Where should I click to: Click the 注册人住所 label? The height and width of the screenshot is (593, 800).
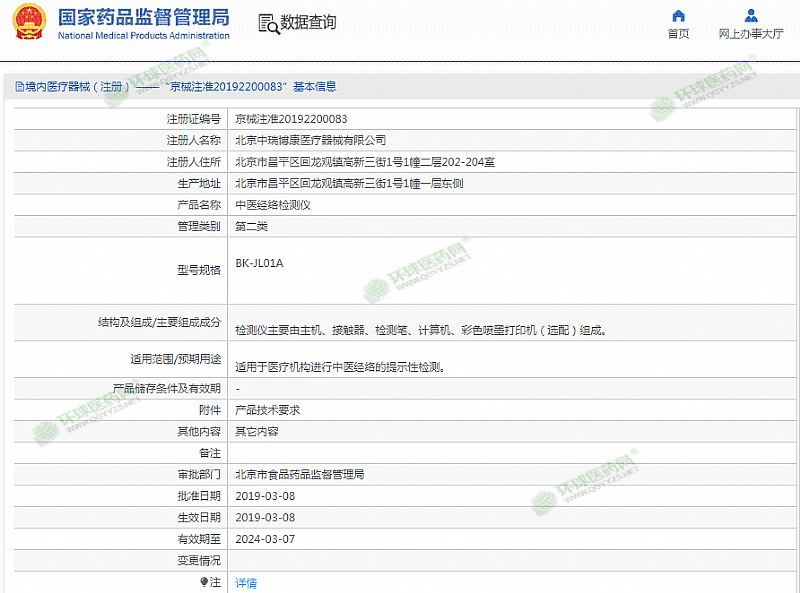[x=193, y=162]
